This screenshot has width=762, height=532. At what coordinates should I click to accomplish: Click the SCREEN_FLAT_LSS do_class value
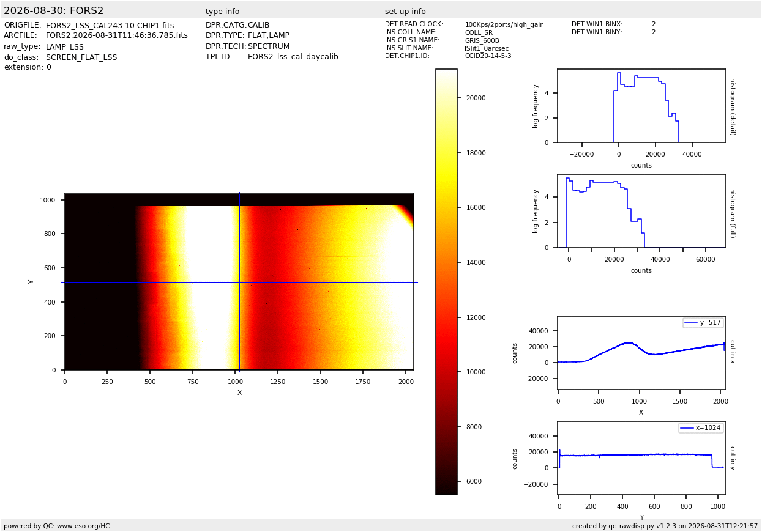point(81,57)
